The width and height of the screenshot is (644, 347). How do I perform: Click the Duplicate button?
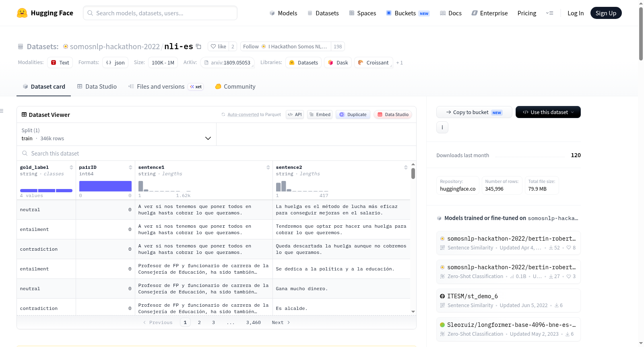[353, 114]
